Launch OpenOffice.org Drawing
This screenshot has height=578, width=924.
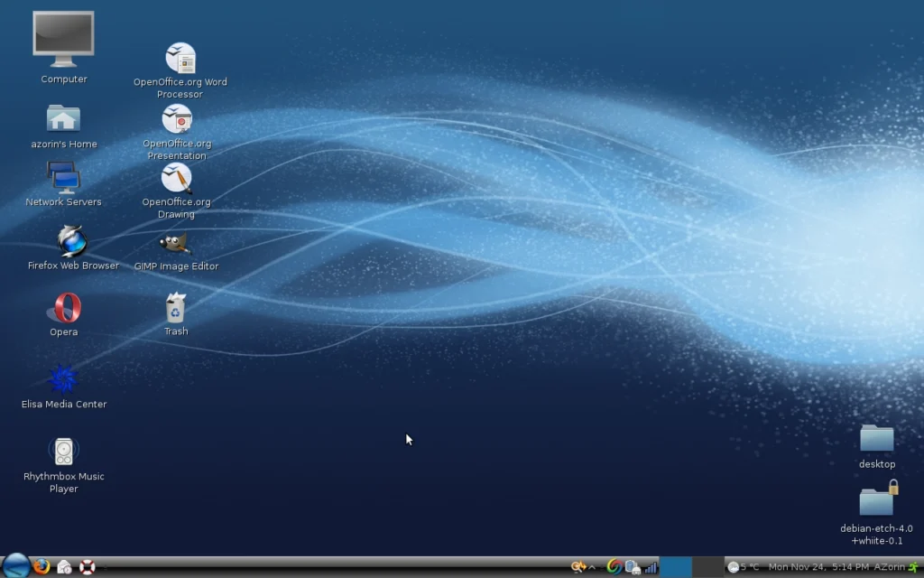coord(176,178)
